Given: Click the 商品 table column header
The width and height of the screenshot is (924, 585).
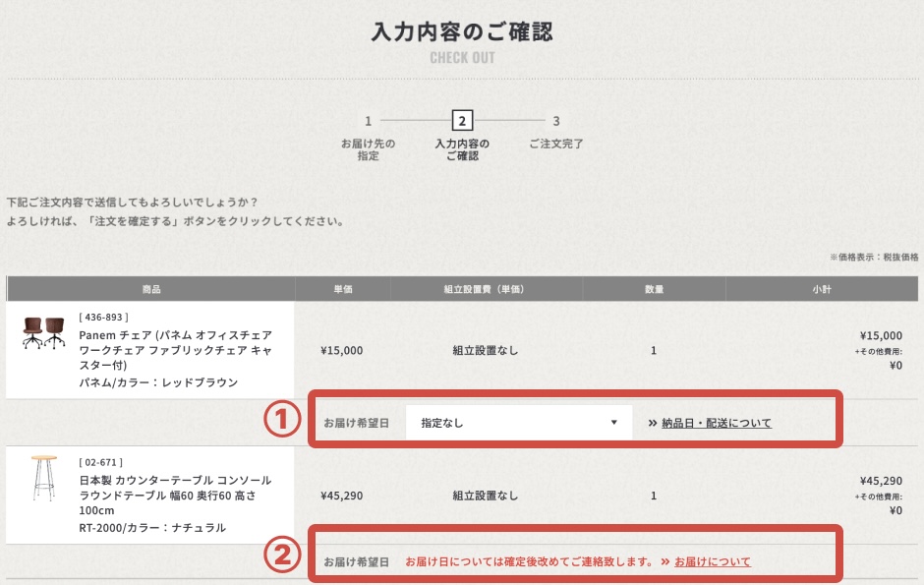Looking at the screenshot, I should 150,287.
